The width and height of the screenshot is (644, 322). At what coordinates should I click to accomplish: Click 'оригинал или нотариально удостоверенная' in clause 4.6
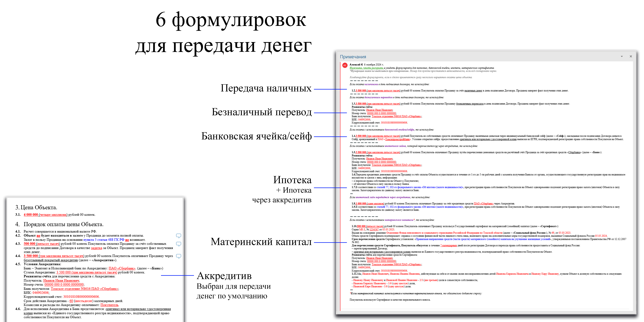138,309
